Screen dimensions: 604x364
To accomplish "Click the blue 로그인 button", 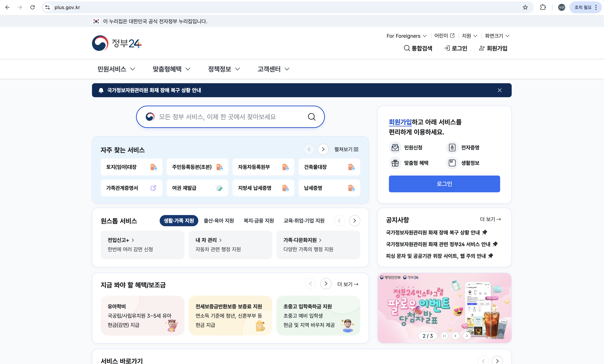I will pyautogui.click(x=444, y=184).
